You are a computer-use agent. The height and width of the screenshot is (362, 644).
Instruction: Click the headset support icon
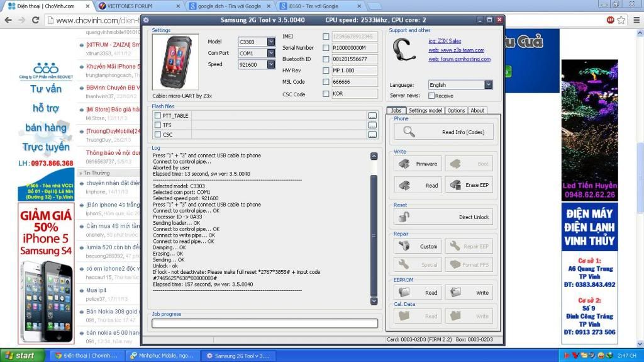click(404, 49)
